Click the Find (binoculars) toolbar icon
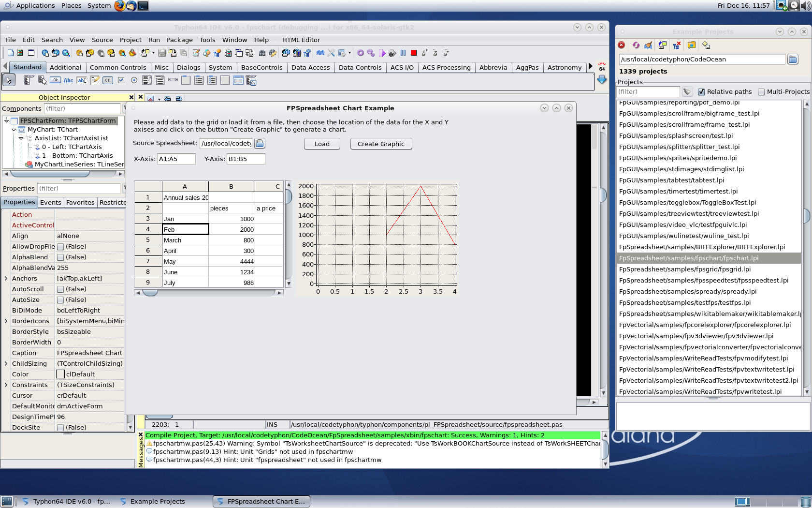 [262, 53]
